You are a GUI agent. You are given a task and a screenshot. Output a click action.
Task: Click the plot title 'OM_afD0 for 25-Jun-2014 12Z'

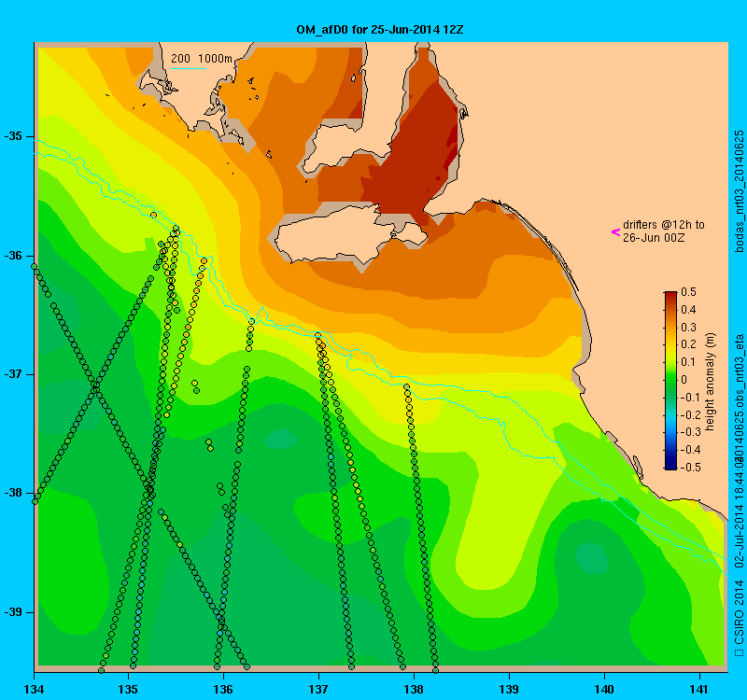coord(380,30)
